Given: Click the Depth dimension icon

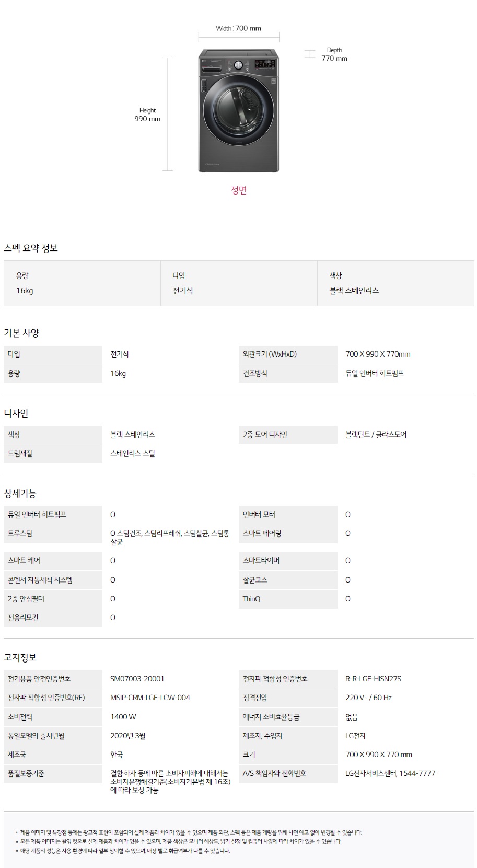Looking at the screenshot, I should click(x=310, y=54).
